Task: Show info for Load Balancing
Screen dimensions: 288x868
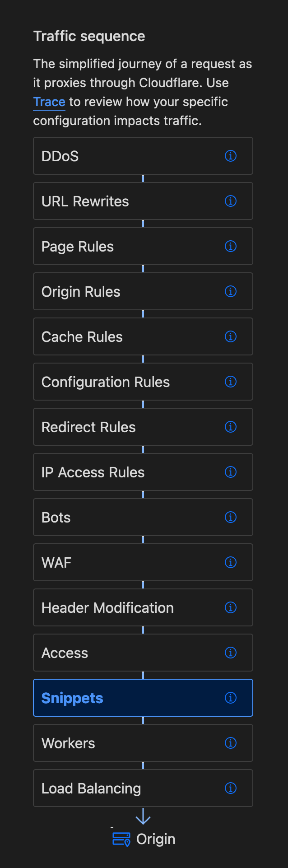Action: pos(231,788)
